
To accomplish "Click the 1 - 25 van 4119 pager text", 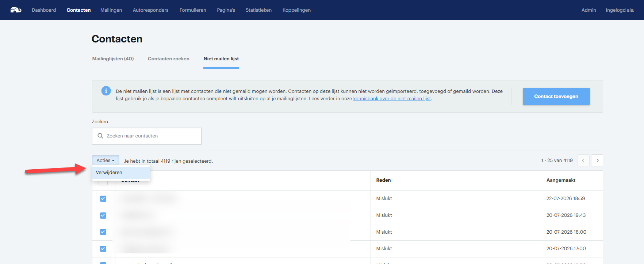I will [557, 160].
